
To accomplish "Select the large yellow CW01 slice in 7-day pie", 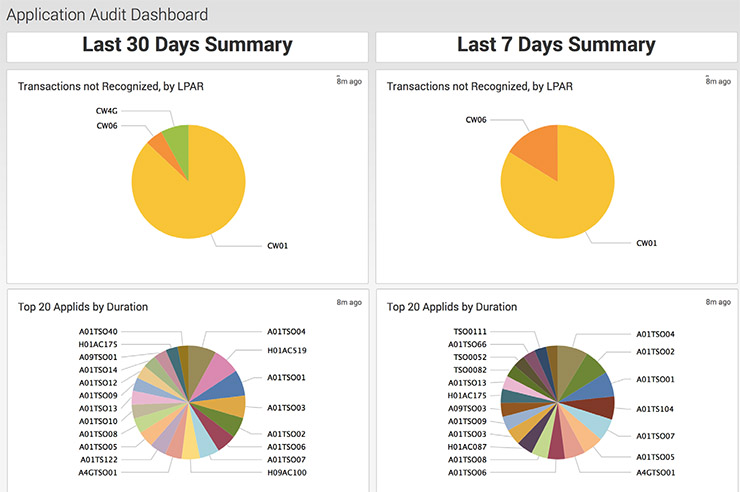I will coord(560,195).
